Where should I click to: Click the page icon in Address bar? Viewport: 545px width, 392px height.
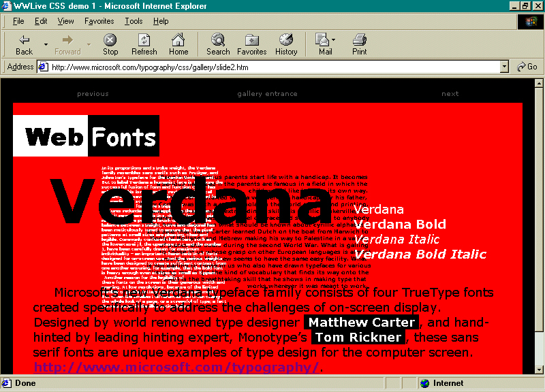point(43,67)
